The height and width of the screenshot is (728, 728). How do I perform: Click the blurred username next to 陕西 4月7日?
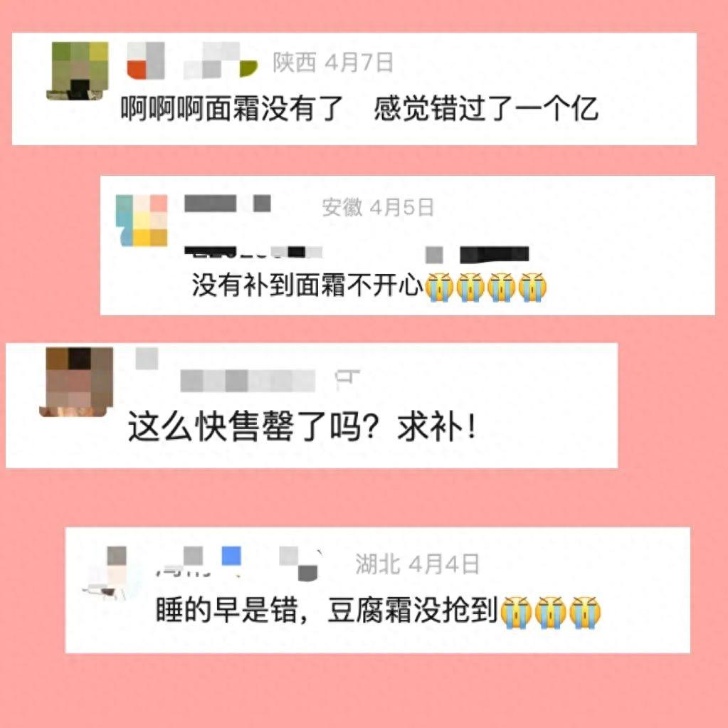(191, 60)
